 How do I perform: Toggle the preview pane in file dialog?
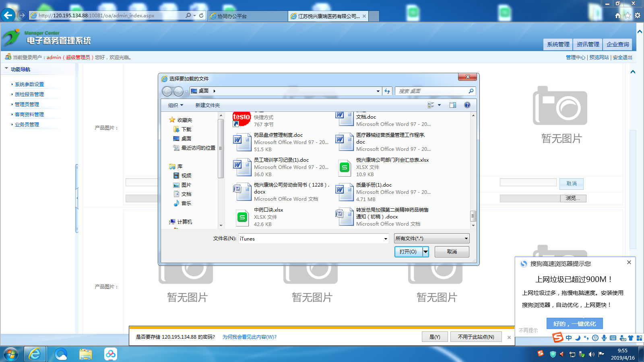tap(453, 105)
